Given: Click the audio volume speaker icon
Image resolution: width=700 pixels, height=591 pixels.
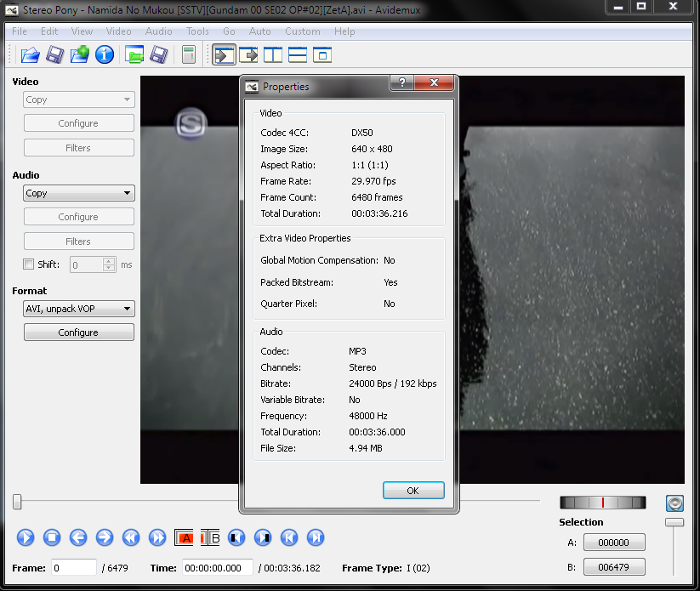Looking at the screenshot, I should point(674,503).
